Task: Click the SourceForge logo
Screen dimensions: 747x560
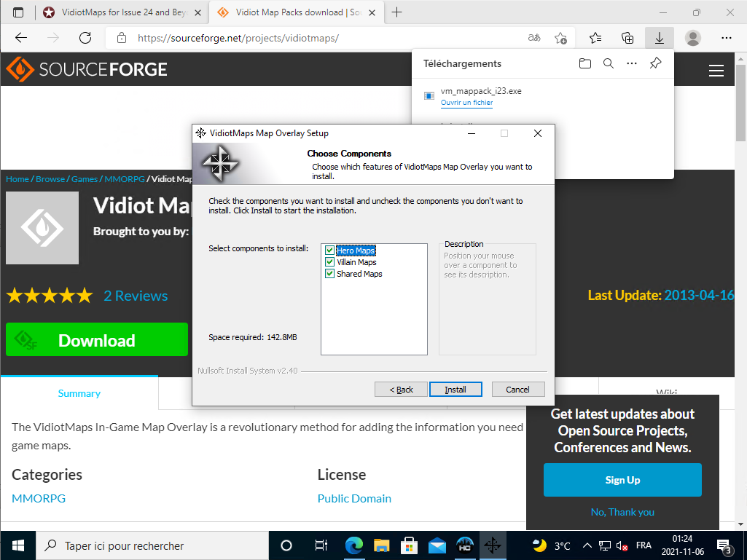Action: (x=87, y=69)
